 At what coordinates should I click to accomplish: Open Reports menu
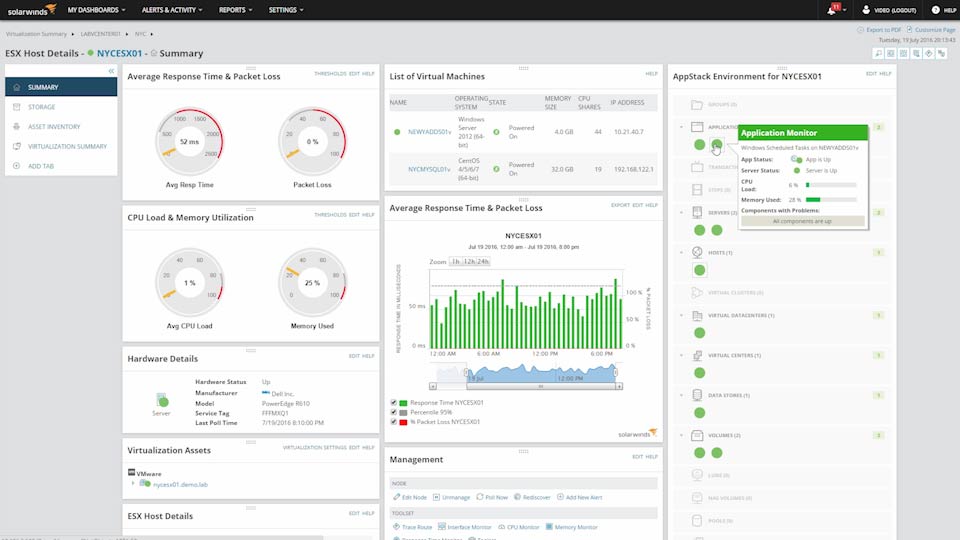coord(235,10)
